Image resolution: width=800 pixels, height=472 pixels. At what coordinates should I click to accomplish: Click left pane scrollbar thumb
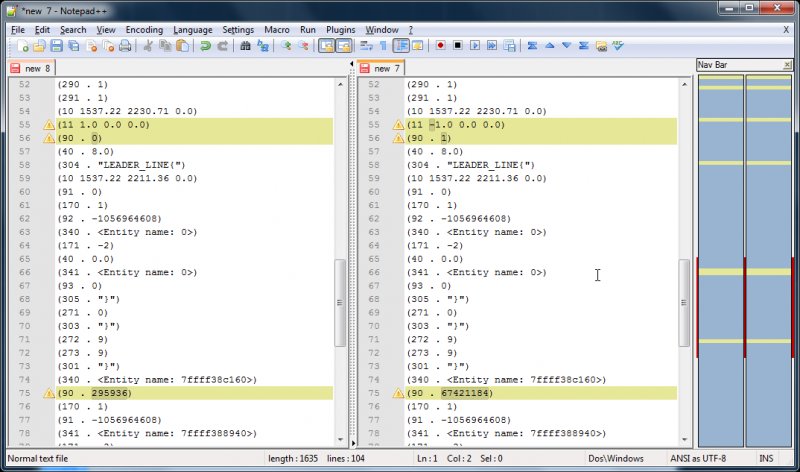(340, 303)
